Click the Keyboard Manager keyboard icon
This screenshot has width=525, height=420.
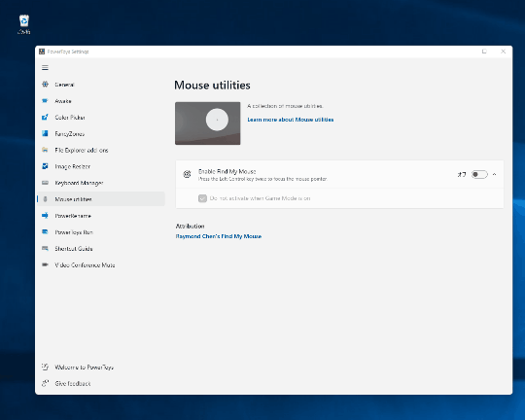tap(45, 183)
